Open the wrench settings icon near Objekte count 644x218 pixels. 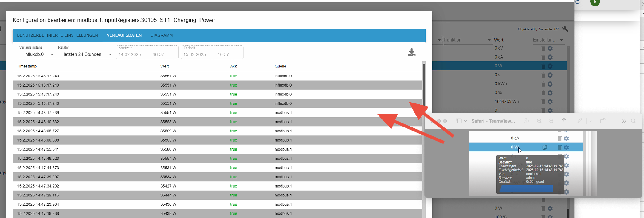click(565, 29)
